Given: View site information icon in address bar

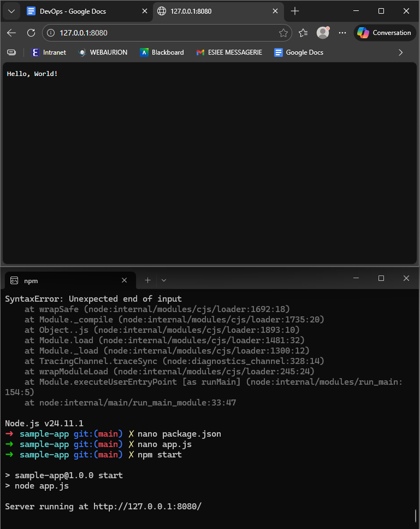Looking at the screenshot, I should pyautogui.click(x=51, y=33).
